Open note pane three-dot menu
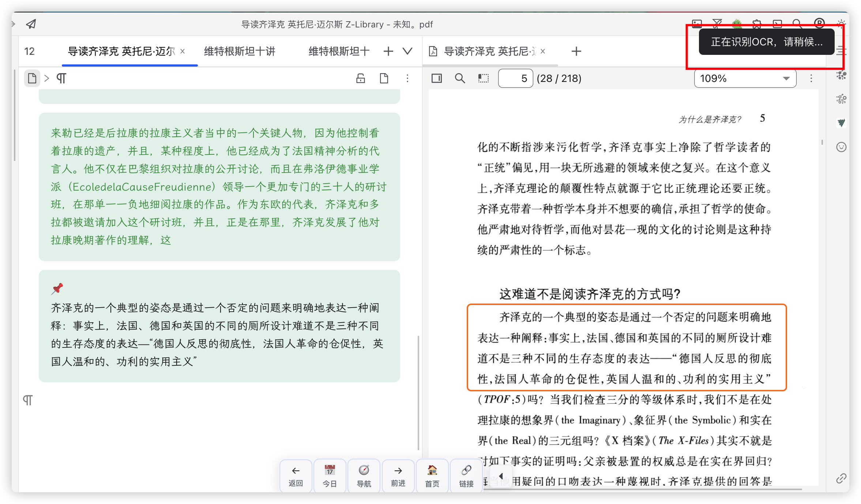Image resolution: width=861 pixels, height=504 pixels. point(407,78)
